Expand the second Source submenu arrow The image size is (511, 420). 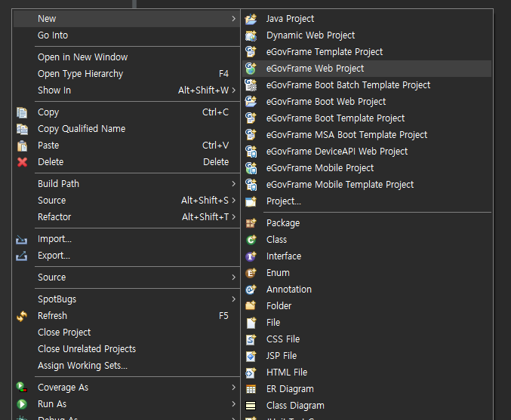[x=233, y=277]
